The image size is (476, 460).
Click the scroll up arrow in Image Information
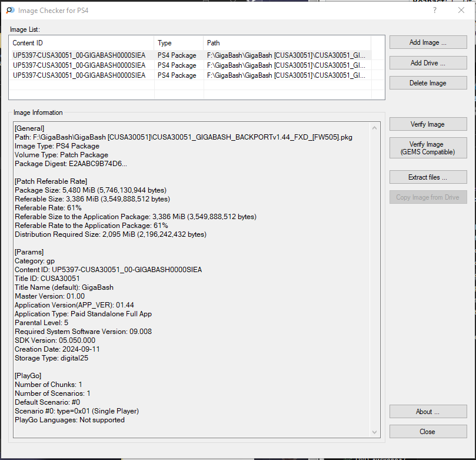click(x=375, y=128)
